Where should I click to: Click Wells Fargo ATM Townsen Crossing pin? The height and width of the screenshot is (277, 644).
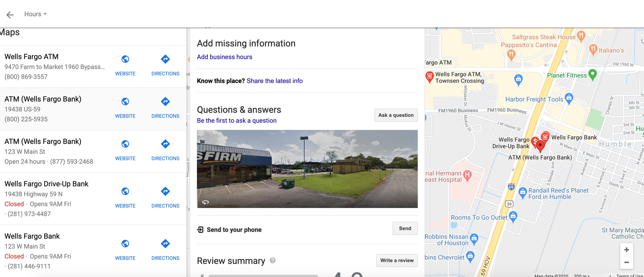429,77
